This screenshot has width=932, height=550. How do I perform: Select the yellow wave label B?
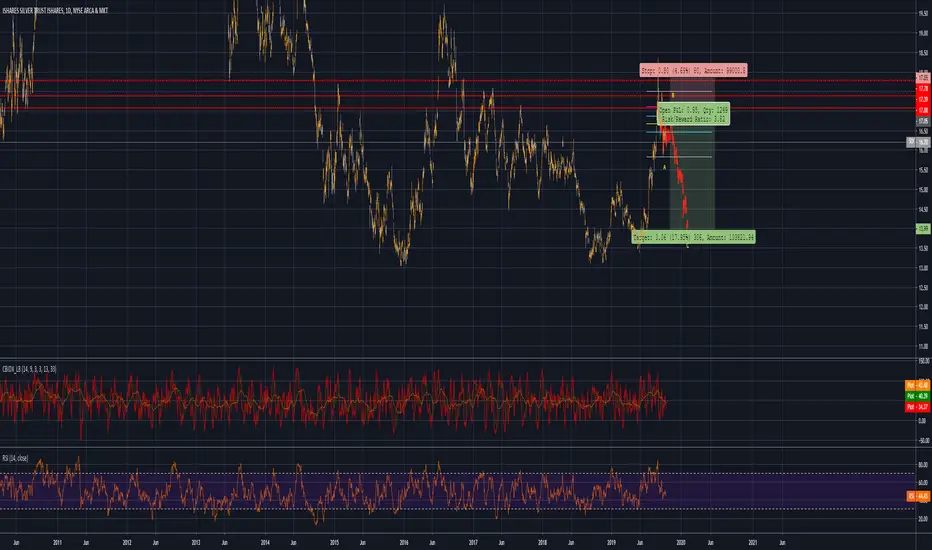(x=673, y=96)
